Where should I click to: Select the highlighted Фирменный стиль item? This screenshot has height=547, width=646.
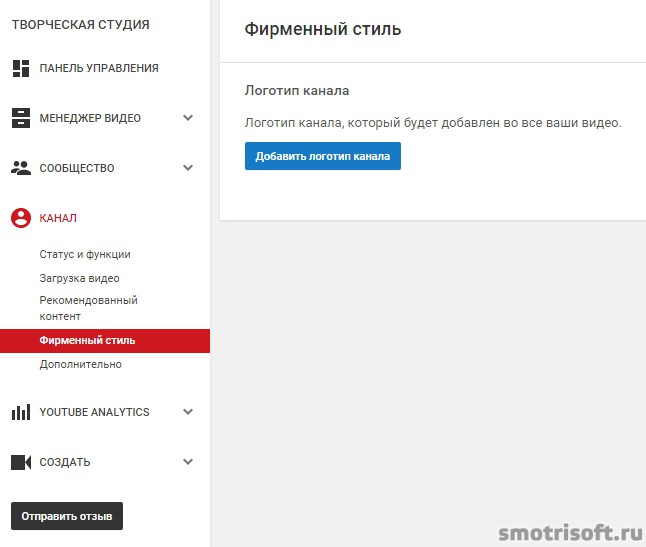(x=105, y=341)
